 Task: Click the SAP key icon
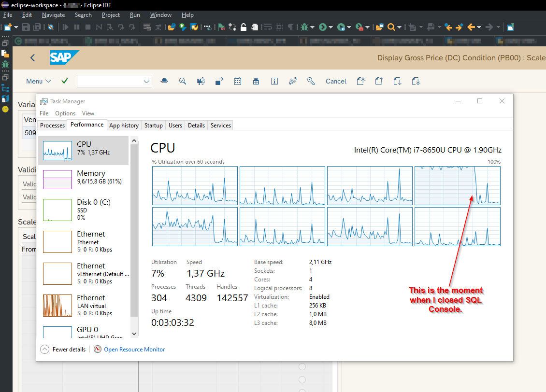(311, 81)
